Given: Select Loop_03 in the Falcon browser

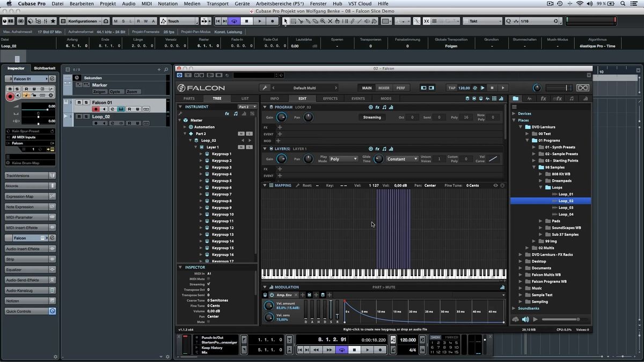Looking at the screenshot, I should (x=566, y=207).
